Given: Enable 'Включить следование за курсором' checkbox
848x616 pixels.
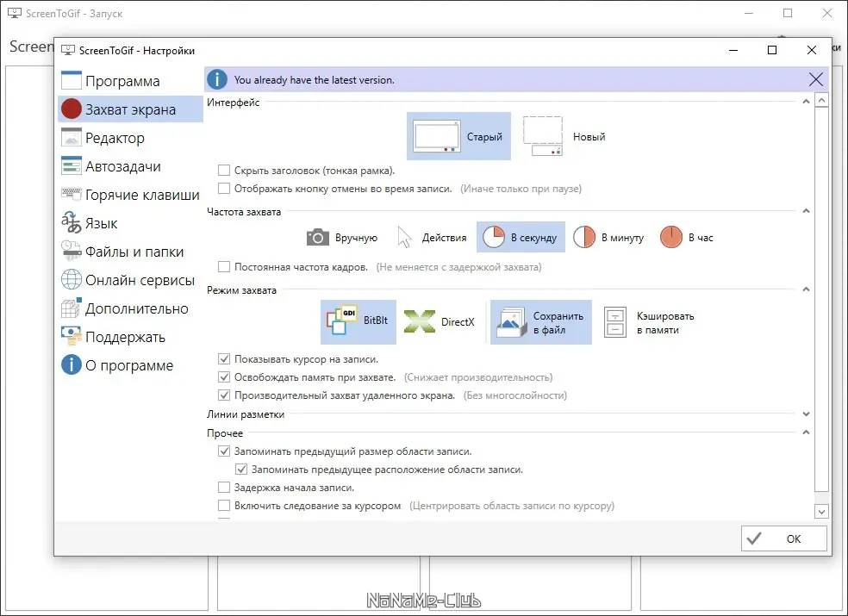Looking at the screenshot, I should point(224,506).
